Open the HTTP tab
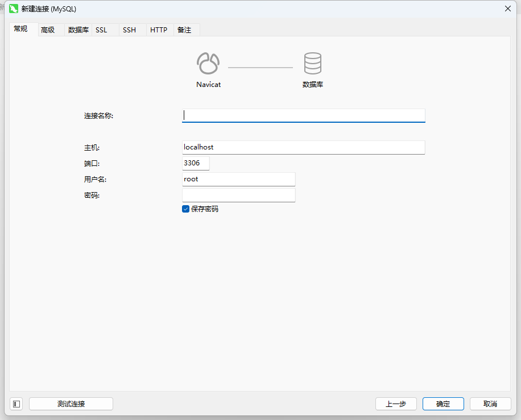This screenshot has height=420, width=521. tap(160, 30)
